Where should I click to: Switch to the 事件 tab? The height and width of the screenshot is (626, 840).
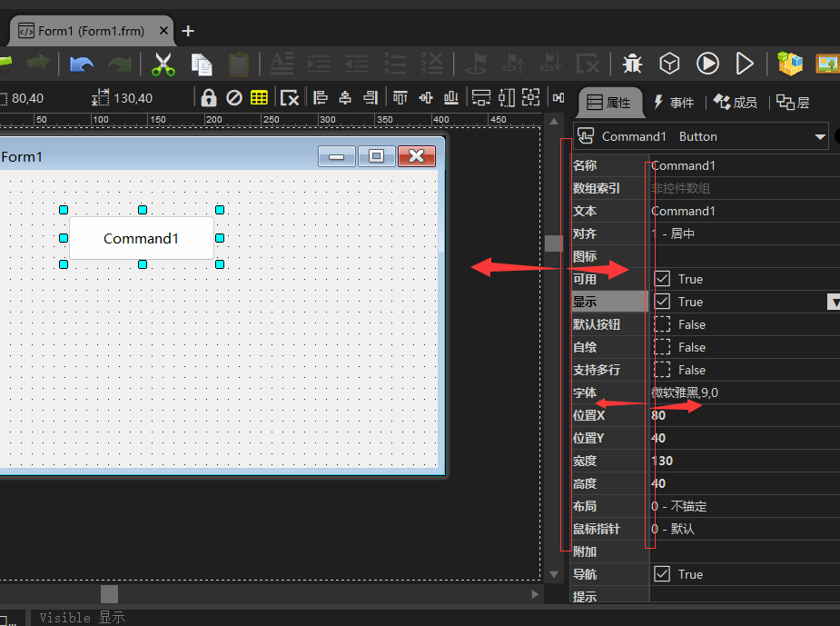[673, 103]
